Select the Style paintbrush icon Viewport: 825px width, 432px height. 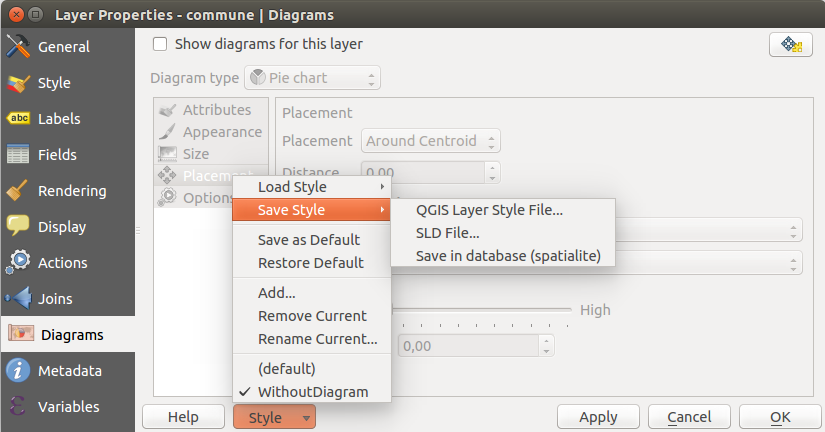click(18, 83)
